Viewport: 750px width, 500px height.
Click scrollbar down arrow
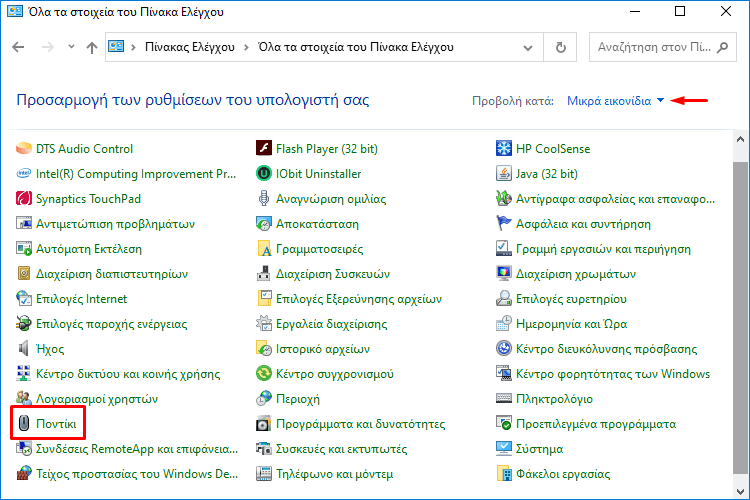(740, 491)
